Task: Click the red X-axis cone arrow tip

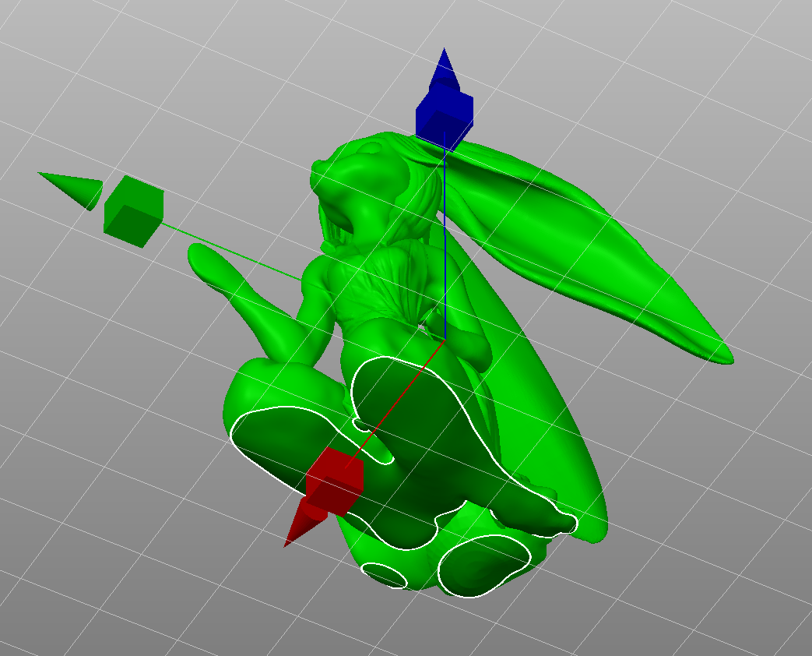Action: point(307,524)
